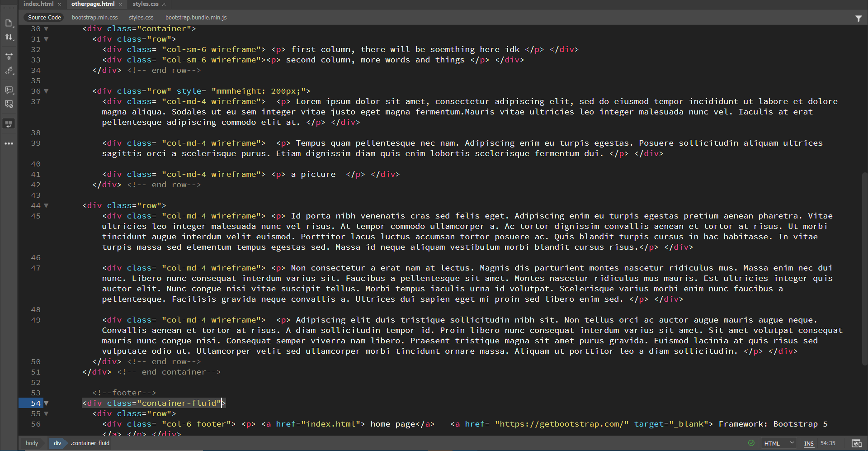Click the Expand All code icon
The image size is (868, 451).
click(x=9, y=57)
